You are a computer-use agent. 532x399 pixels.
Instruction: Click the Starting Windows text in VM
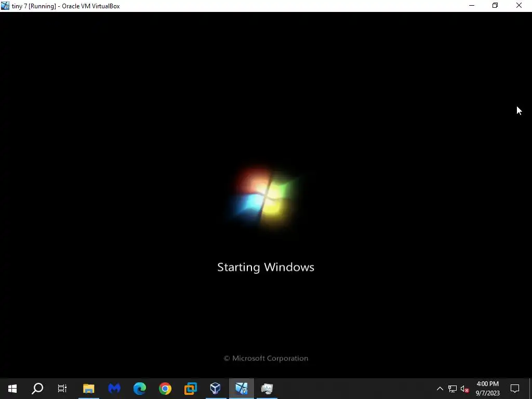coord(265,267)
